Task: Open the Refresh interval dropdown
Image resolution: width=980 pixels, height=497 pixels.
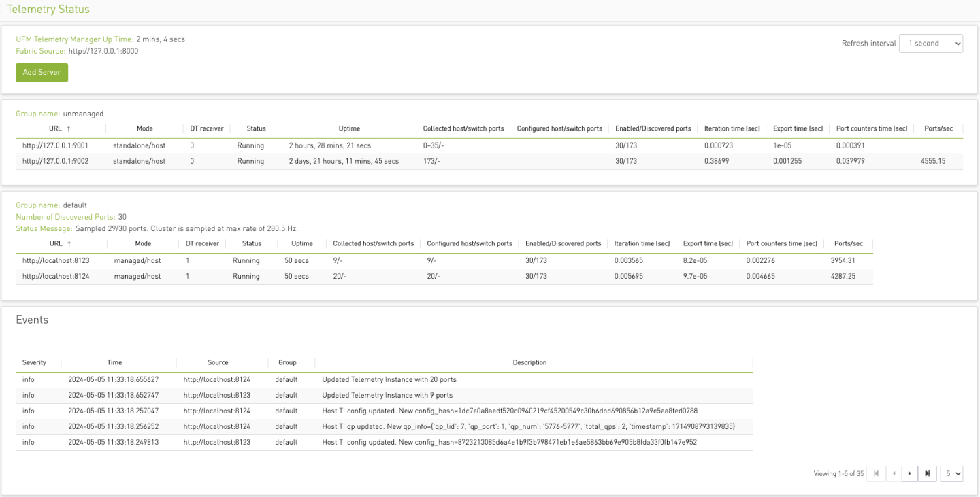Action: click(x=930, y=43)
